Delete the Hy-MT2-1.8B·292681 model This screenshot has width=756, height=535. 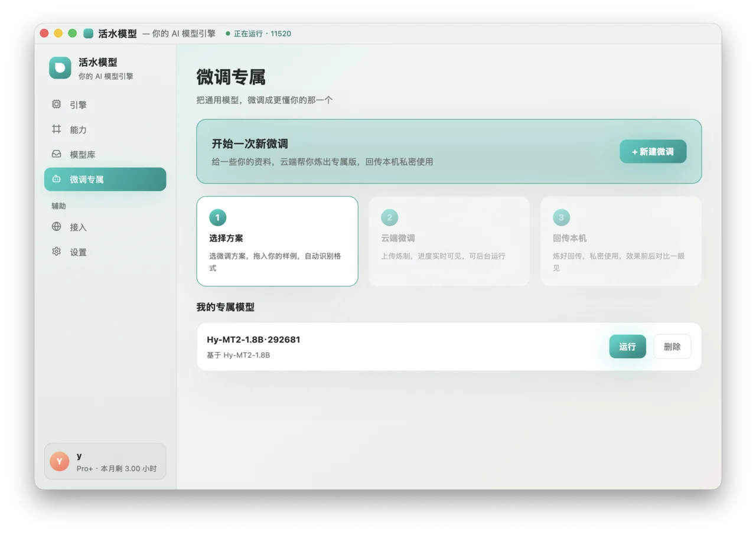click(x=672, y=347)
